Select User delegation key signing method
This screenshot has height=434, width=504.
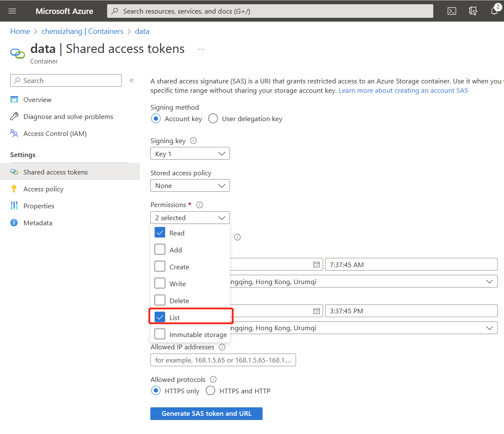(213, 119)
